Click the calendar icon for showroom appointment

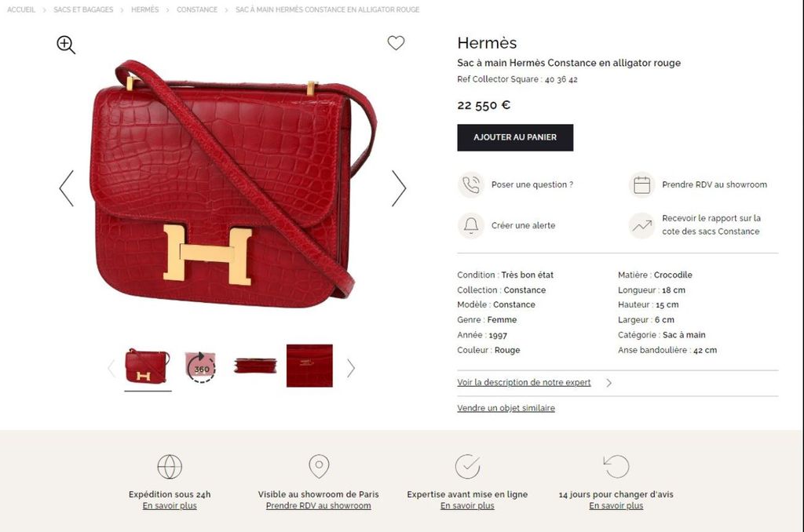(x=641, y=184)
